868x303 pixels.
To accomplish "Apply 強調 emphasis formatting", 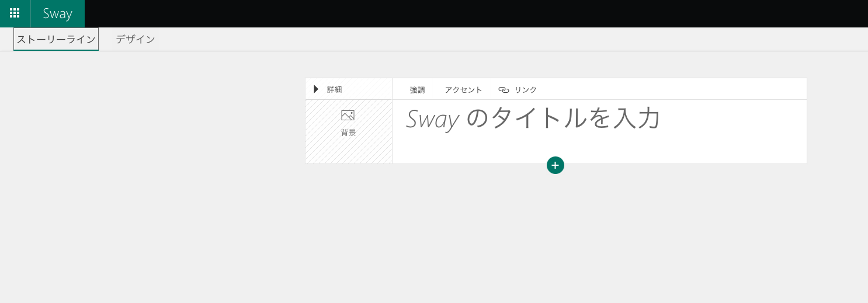I will pyautogui.click(x=417, y=90).
